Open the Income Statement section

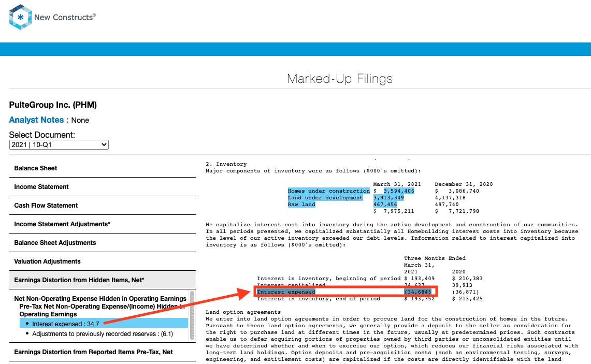tap(103, 187)
